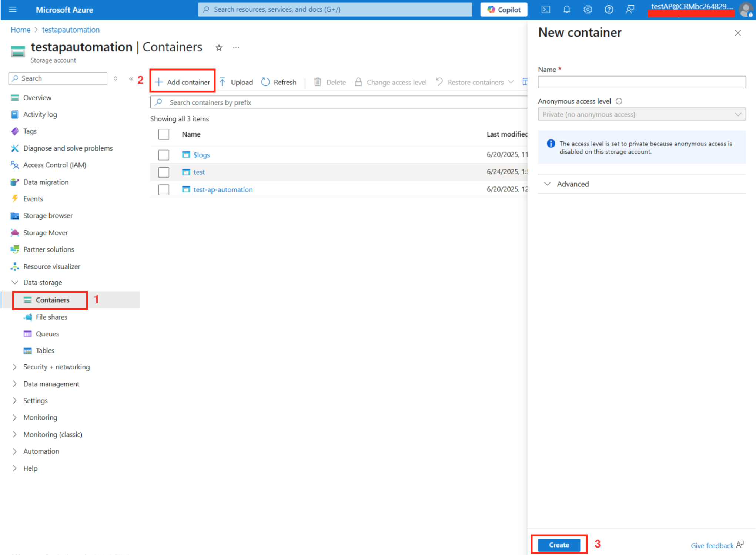
Task: Click the Create button
Action: (558, 545)
